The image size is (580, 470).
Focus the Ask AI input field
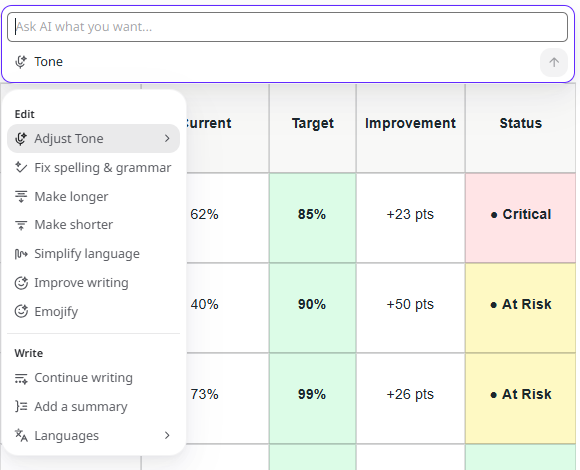287,27
